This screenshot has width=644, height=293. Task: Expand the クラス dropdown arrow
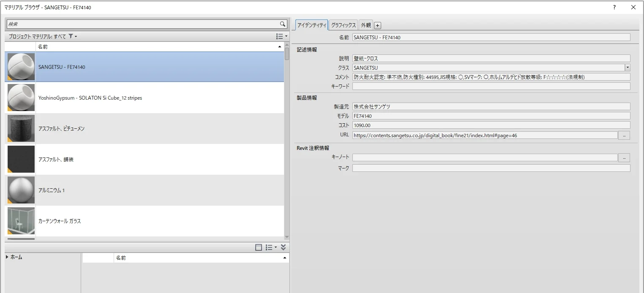click(x=628, y=68)
